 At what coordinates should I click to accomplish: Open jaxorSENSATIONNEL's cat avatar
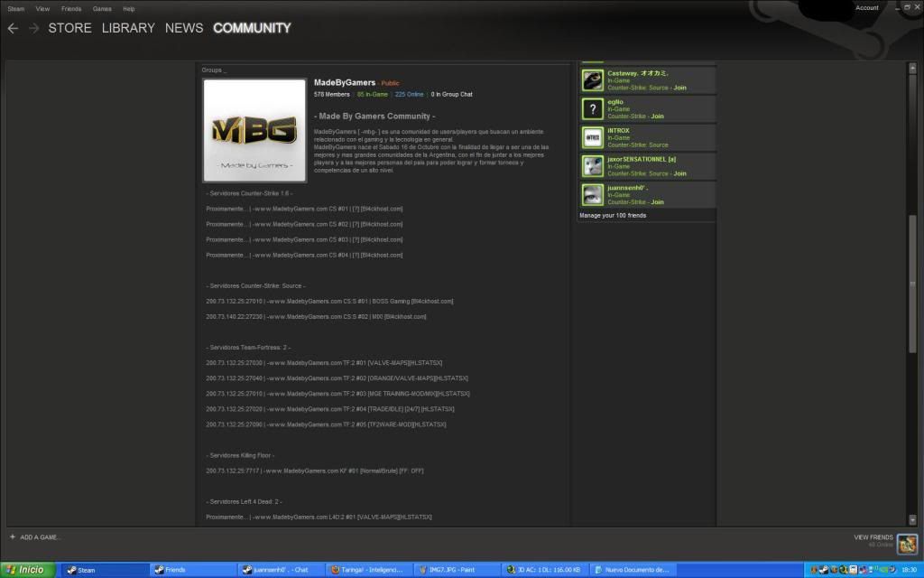(x=592, y=166)
